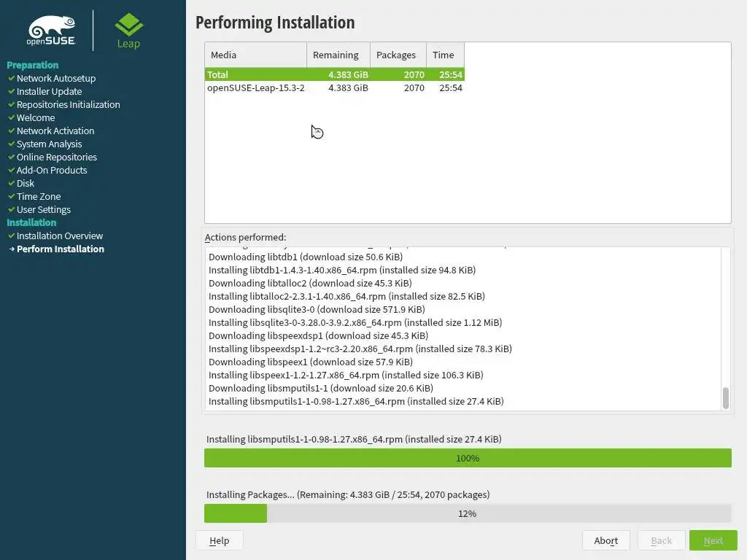Click the openSUSE chameleon logo

(x=52, y=31)
